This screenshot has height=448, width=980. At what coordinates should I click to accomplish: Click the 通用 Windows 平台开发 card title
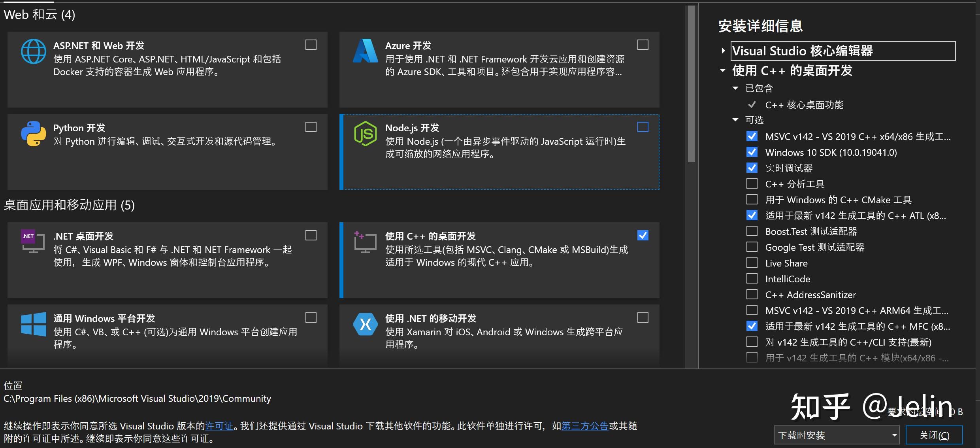tap(104, 318)
